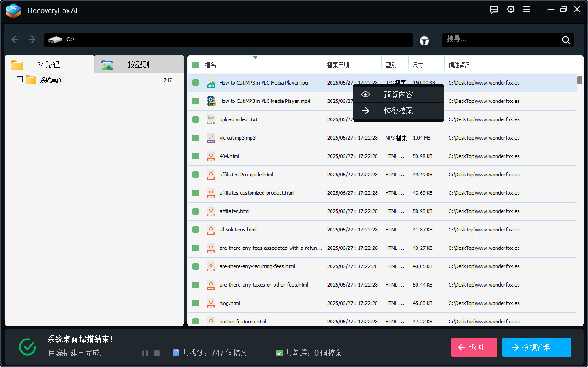Image resolution: width=588 pixels, height=367 pixels.
Task: Sort by 檔名 column header
Action: coord(211,65)
